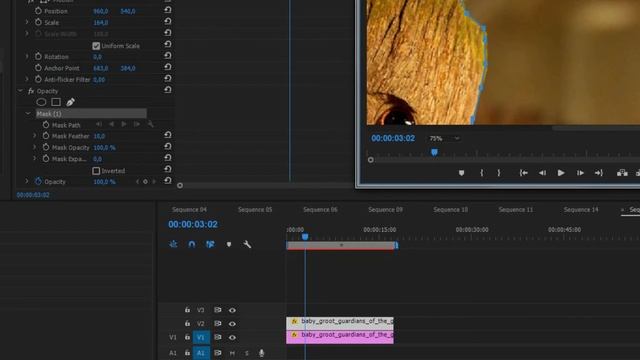Step forward one frame in monitor
This screenshot has width=640, height=360.
click(580, 173)
